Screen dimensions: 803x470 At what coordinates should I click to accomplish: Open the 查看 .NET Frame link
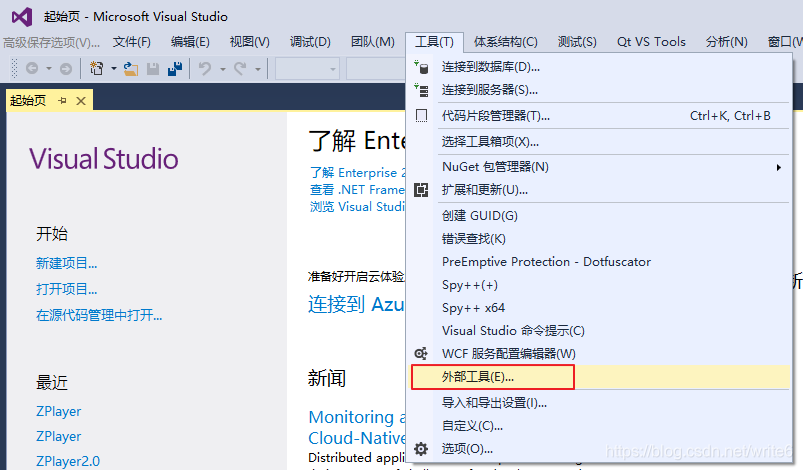[357, 190]
